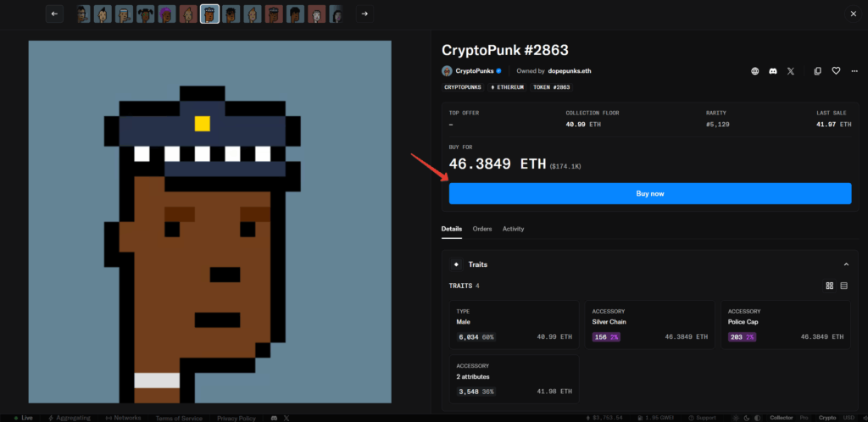The width and height of the screenshot is (868, 422).
Task: Open the CryptoPunks website globe icon
Action: [754, 71]
